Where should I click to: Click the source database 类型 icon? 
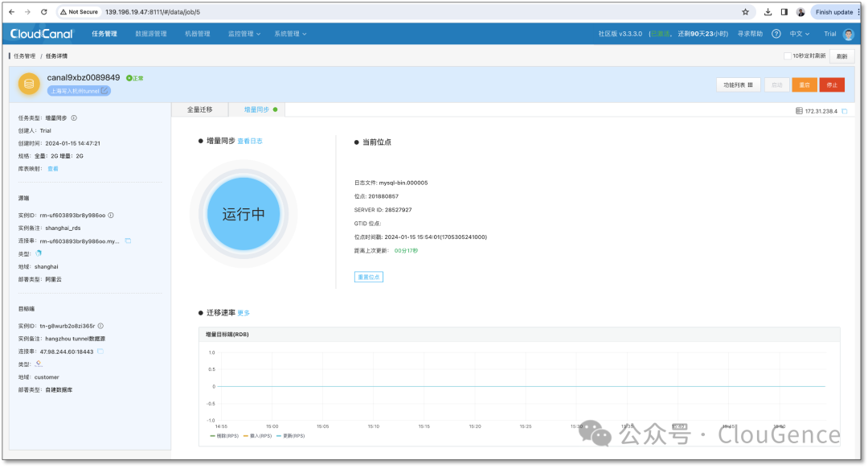click(x=39, y=253)
